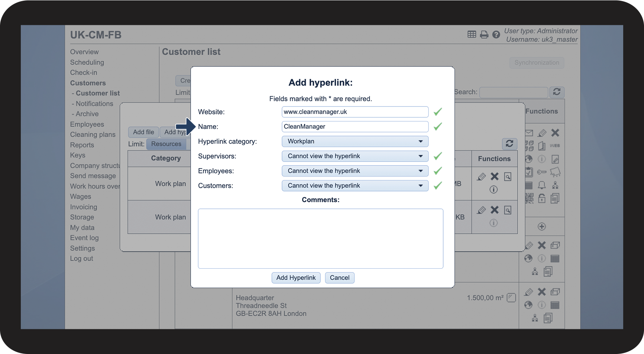Delete the Headquarter location with X icon
This screenshot has width=644, height=354.
542,292
